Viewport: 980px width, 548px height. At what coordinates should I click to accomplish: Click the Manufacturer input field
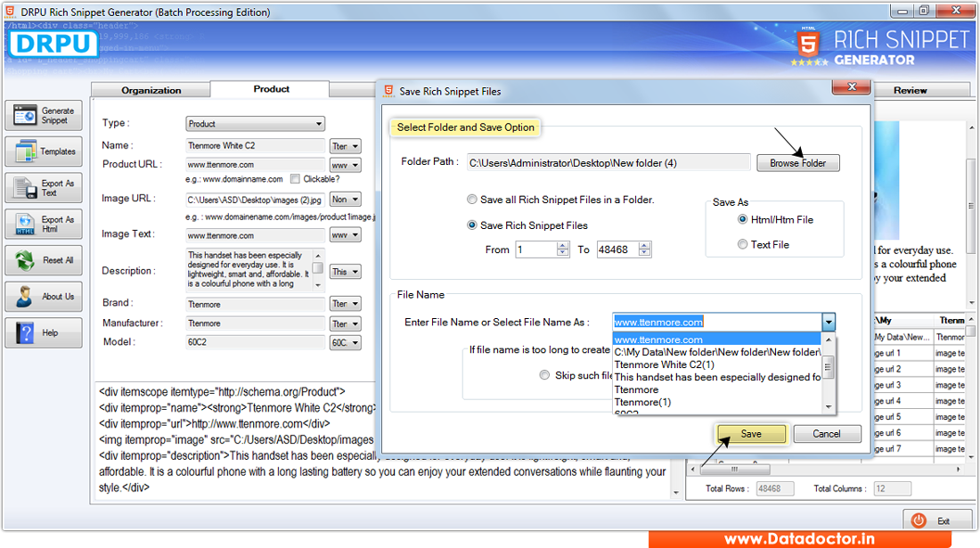[x=255, y=323]
